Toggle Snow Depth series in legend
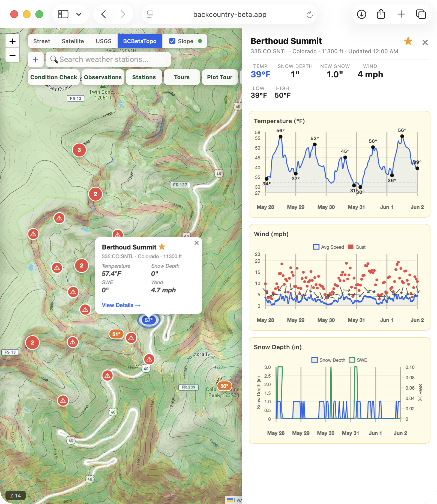This screenshot has width=437, height=504. pos(328,360)
